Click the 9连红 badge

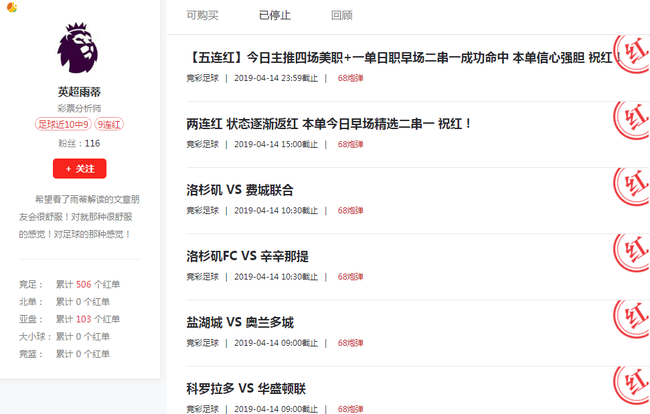109,124
